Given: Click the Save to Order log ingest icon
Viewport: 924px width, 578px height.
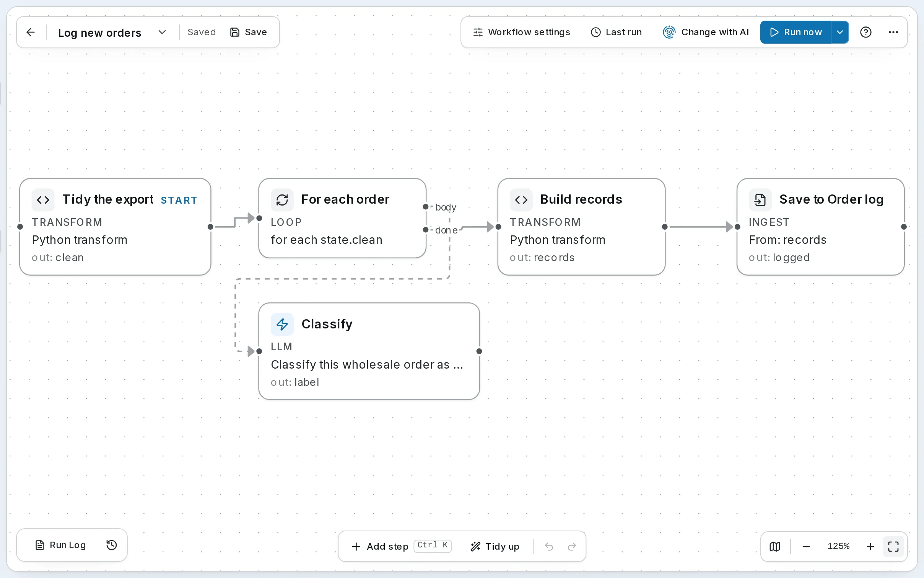Looking at the screenshot, I should (760, 199).
